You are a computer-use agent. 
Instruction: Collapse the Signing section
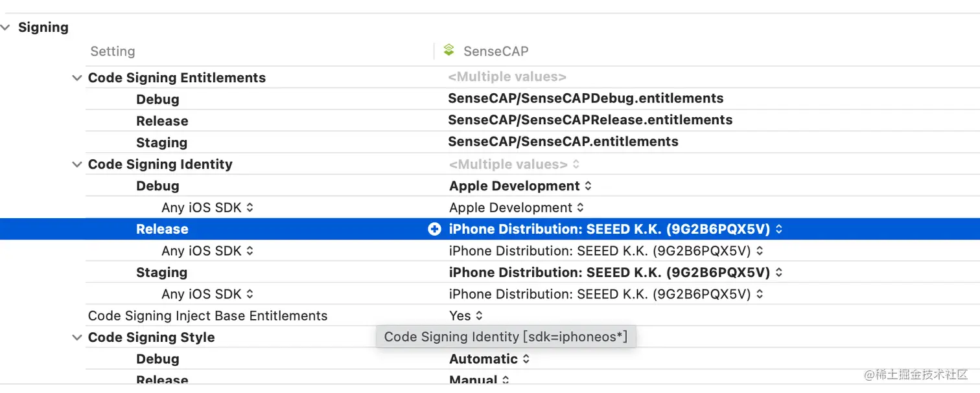coord(6,28)
